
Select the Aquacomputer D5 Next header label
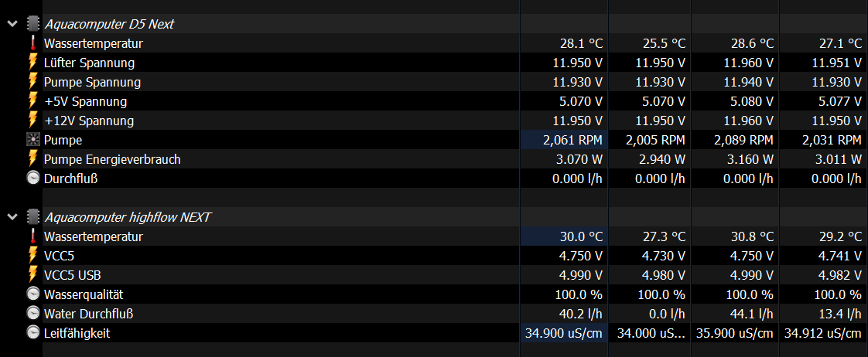109,24
